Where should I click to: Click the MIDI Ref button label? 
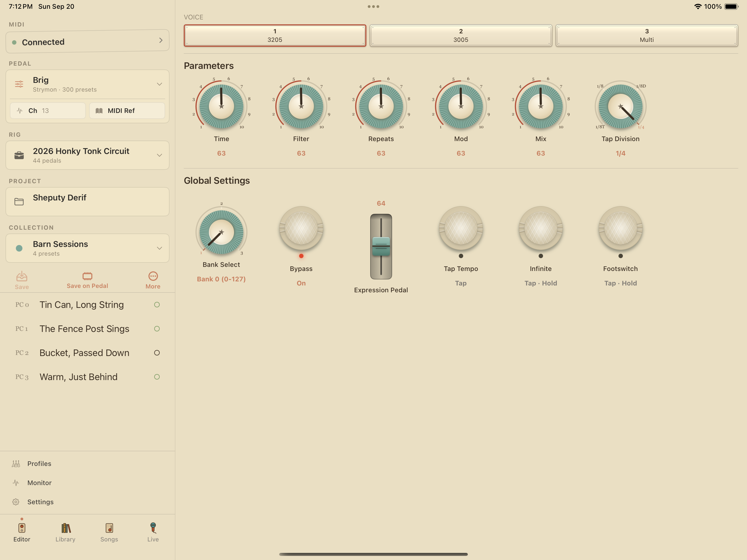click(x=121, y=111)
